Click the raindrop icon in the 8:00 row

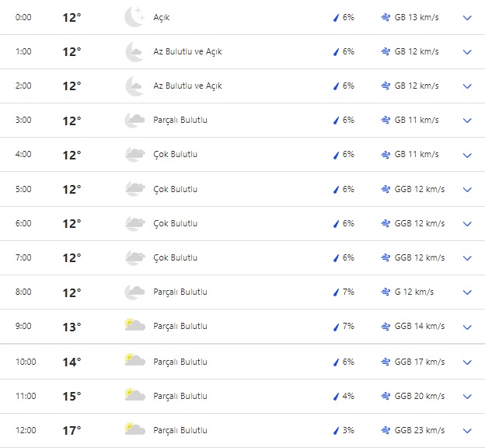(336, 292)
